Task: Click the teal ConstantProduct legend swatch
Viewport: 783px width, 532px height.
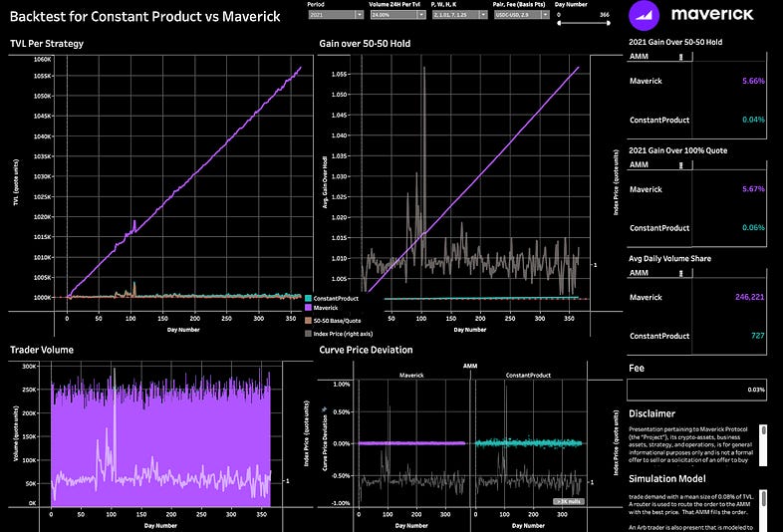Action: [308, 298]
